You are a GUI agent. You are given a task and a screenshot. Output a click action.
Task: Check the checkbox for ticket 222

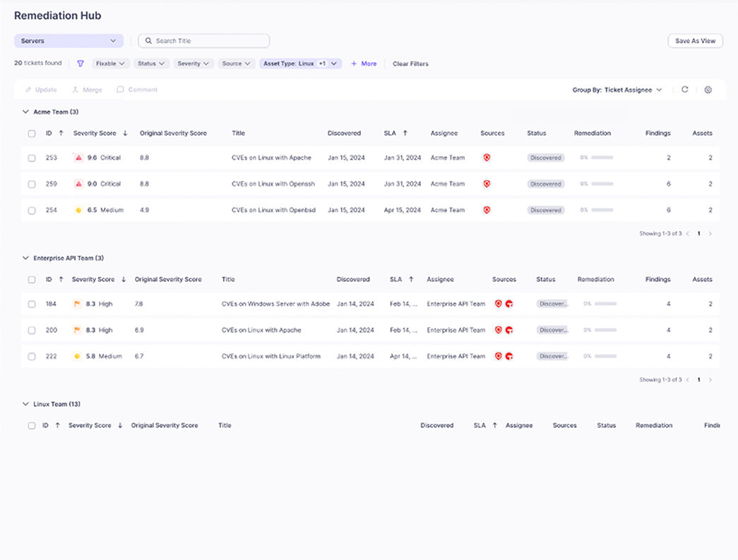point(32,356)
